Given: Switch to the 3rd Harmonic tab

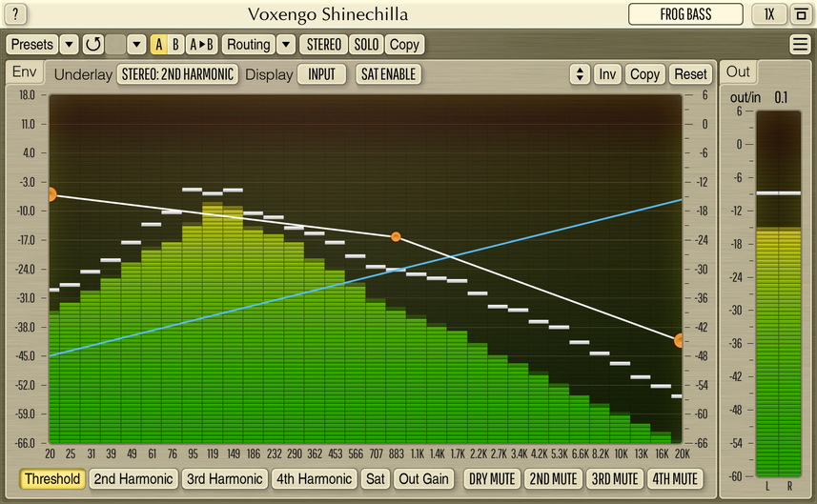Looking at the screenshot, I should pos(224,479).
